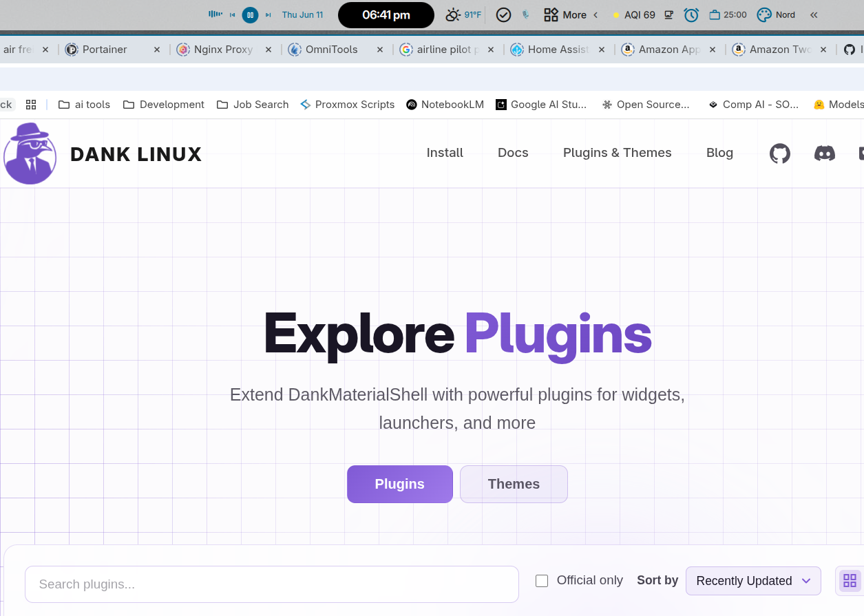Close the Amazon App tab
Screen dimensions: 864x616
click(x=713, y=50)
